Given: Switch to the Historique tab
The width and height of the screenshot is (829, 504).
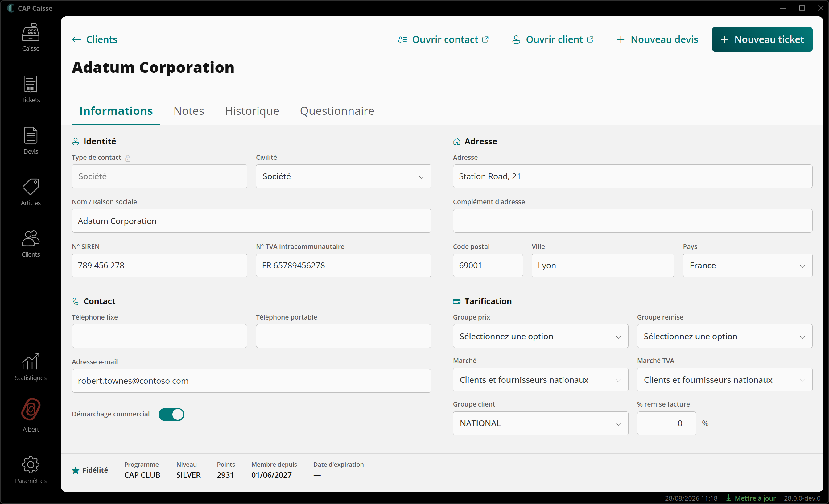Looking at the screenshot, I should click(252, 111).
